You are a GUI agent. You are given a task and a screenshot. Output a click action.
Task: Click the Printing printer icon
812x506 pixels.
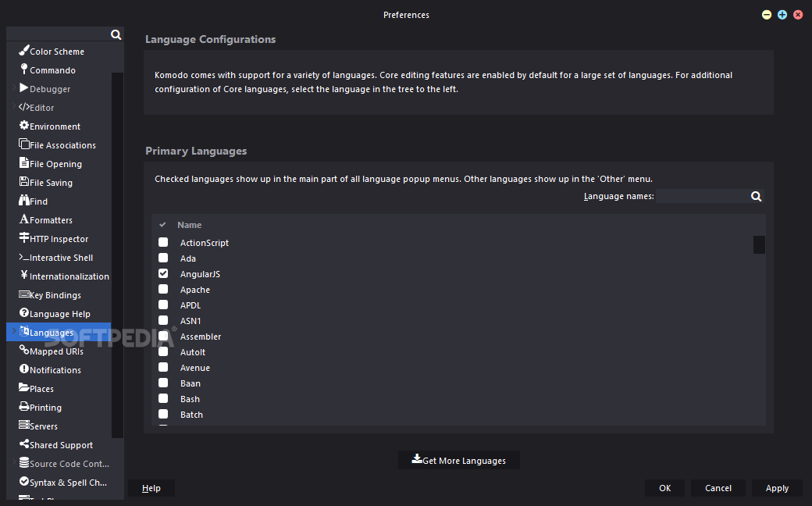pyautogui.click(x=24, y=406)
